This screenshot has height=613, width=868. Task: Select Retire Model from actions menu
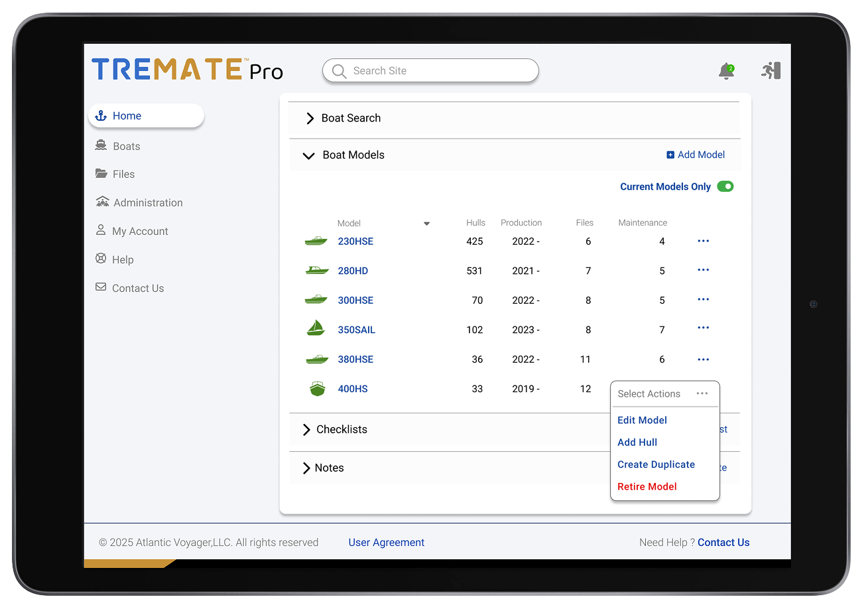[647, 486]
